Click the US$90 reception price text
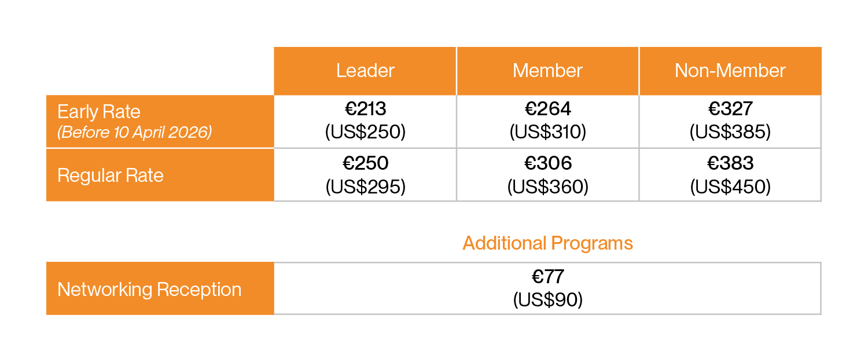 (x=547, y=300)
